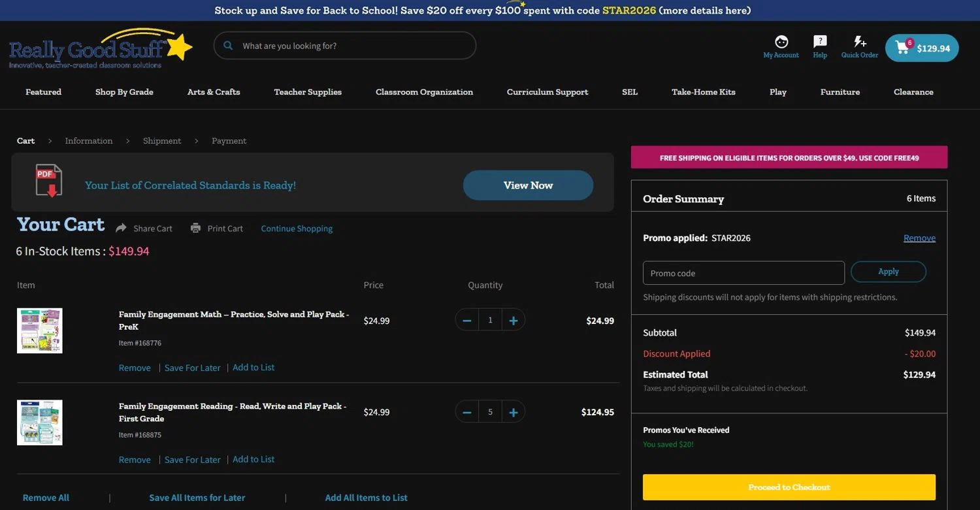This screenshot has height=510, width=980.
Task: Proceed to Checkout
Action: 789,487
